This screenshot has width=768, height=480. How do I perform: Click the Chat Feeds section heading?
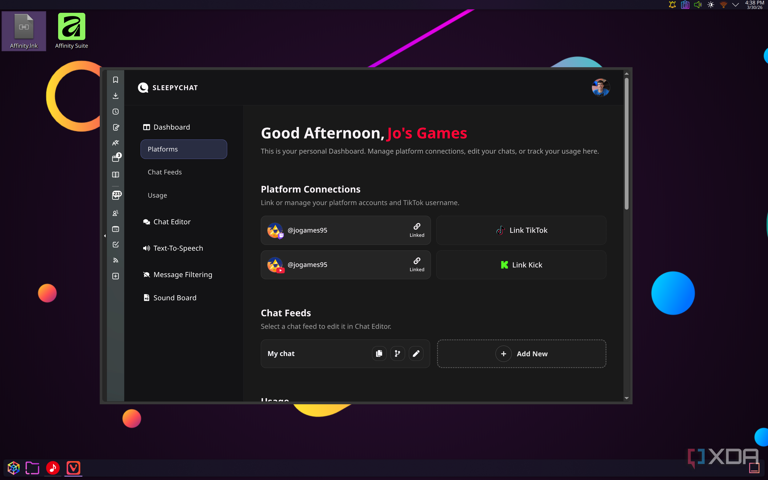tap(286, 313)
